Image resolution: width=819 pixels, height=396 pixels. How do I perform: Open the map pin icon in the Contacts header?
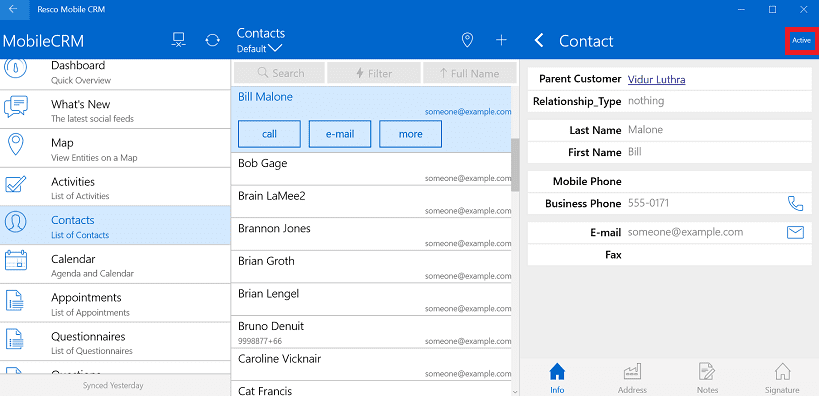tap(467, 40)
